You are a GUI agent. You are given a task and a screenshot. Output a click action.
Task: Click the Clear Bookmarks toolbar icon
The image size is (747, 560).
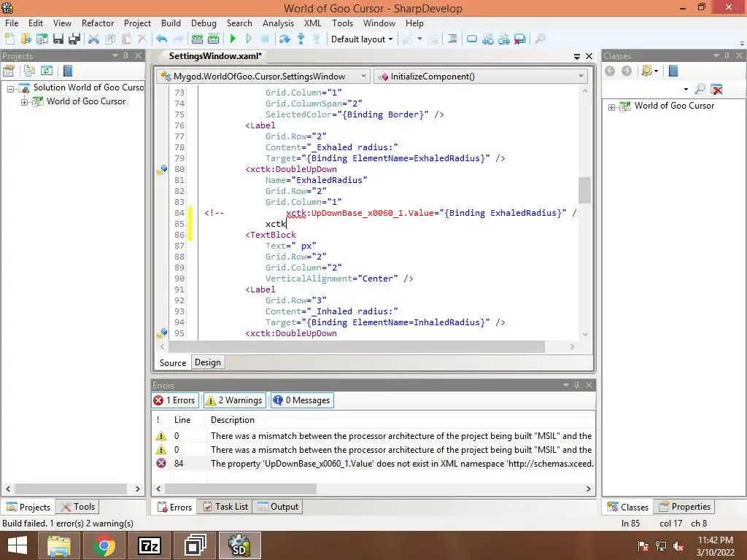(520, 39)
